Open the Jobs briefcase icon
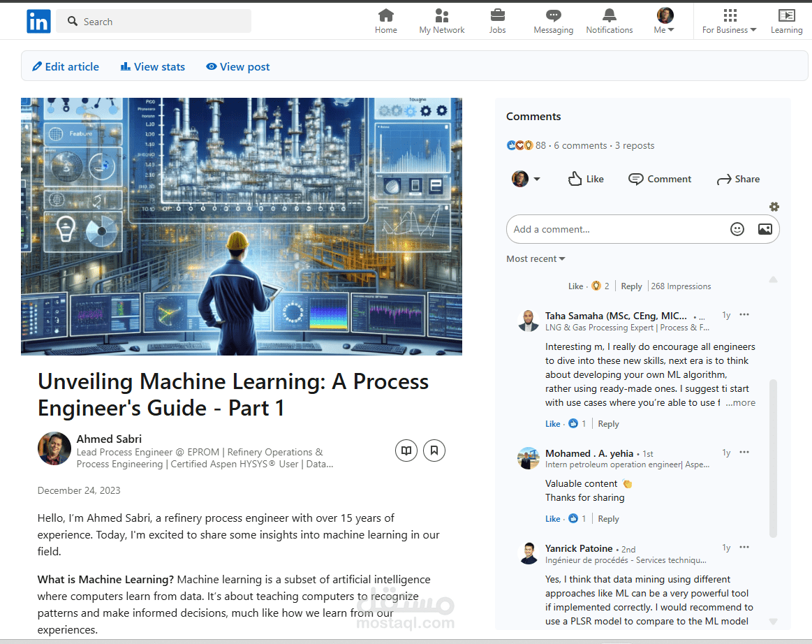The height and width of the screenshot is (644, 812). click(497, 21)
